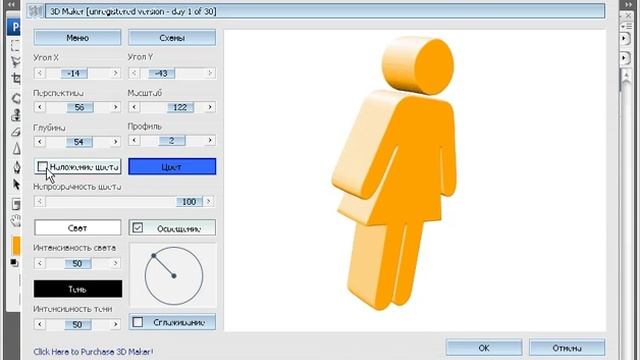Click the upper round arrow panel button

624,39
